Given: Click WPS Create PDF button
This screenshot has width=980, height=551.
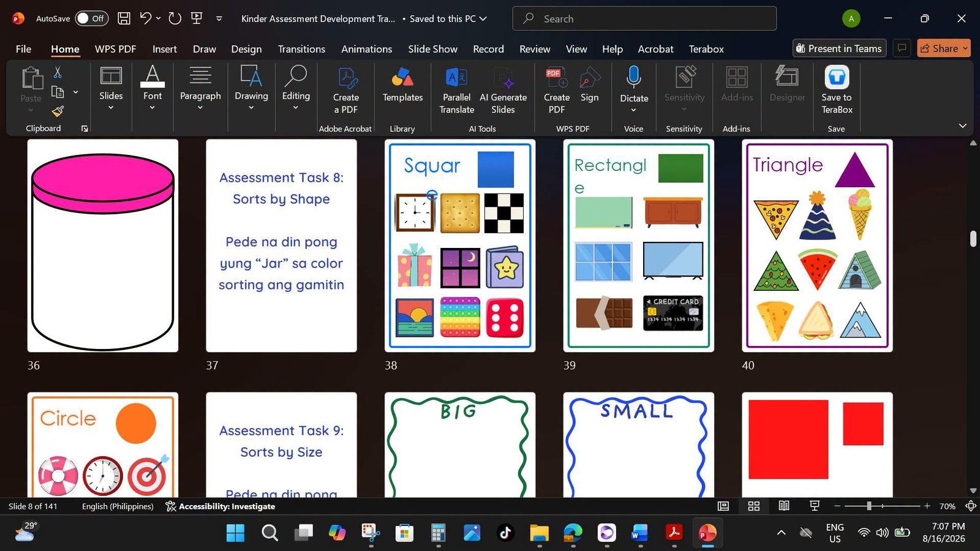Looking at the screenshot, I should pyautogui.click(x=557, y=91).
